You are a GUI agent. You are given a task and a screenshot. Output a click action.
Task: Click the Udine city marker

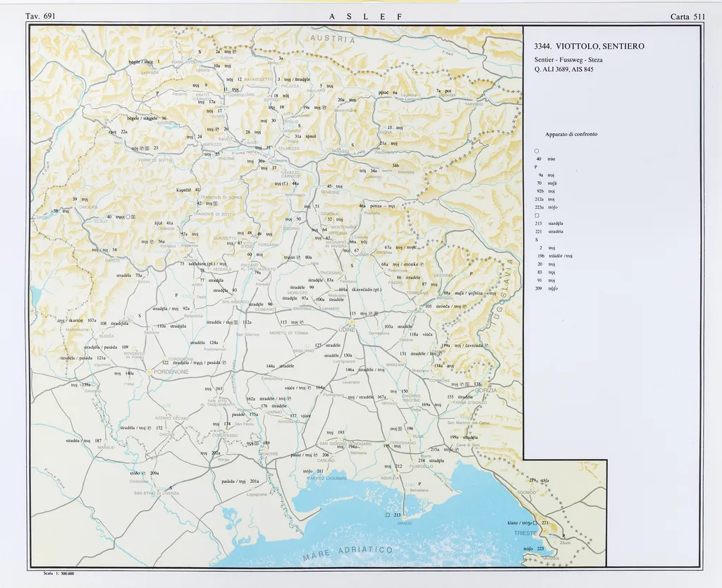tap(350, 322)
